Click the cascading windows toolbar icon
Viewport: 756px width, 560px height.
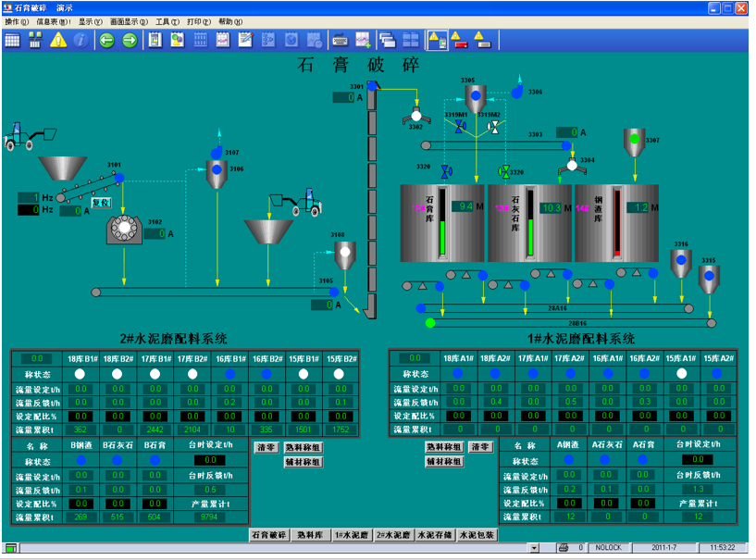click(x=388, y=41)
